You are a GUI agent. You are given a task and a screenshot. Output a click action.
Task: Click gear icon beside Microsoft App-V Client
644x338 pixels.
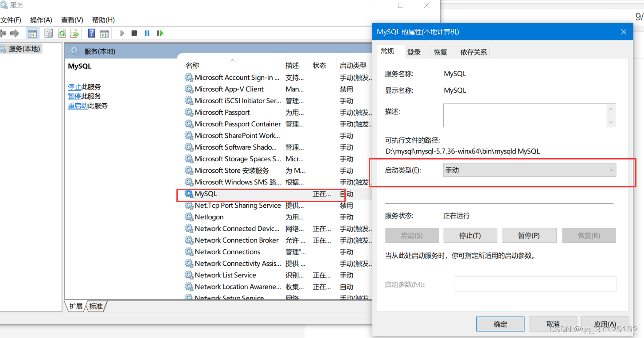pyautogui.click(x=189, y=89)
